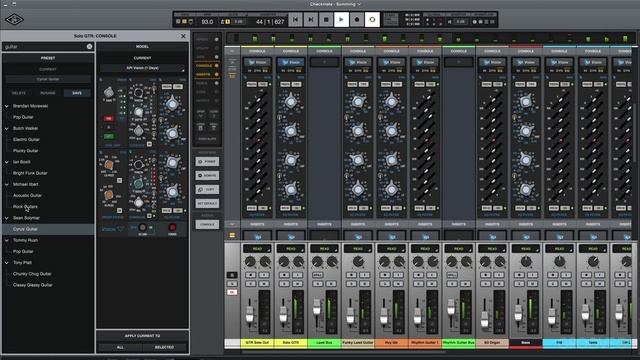Click the 44|1|627 position counter

[x=269, y=22]
